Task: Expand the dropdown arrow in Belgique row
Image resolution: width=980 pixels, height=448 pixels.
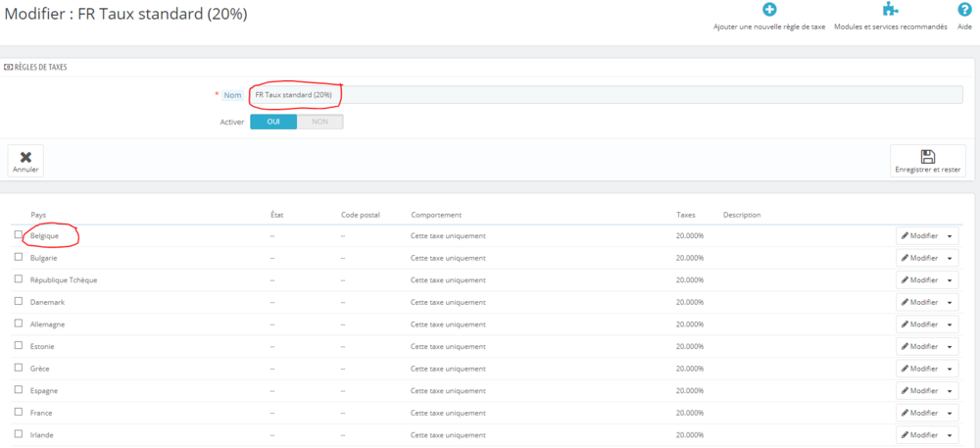Action: coord(951,236)
